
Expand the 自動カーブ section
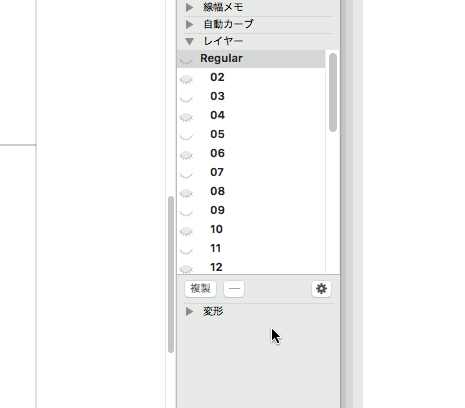189,24
